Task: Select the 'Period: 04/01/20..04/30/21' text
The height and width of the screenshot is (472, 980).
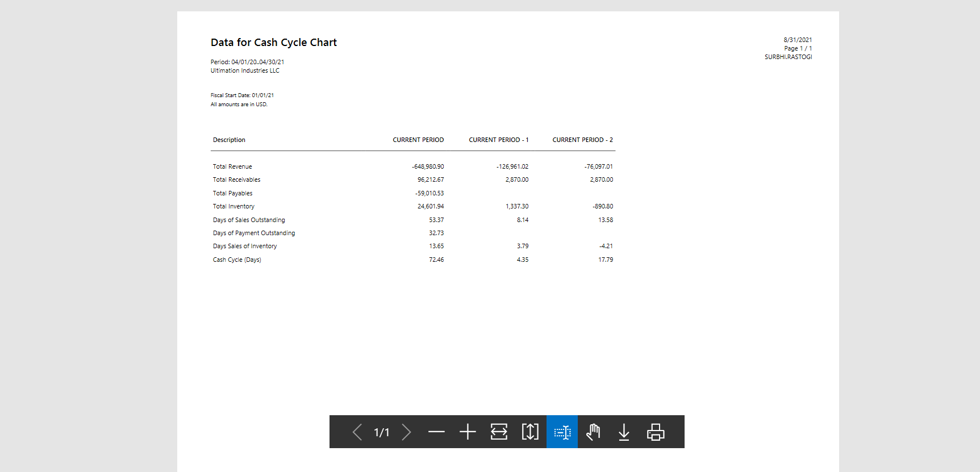Action: tap(247, 62)
